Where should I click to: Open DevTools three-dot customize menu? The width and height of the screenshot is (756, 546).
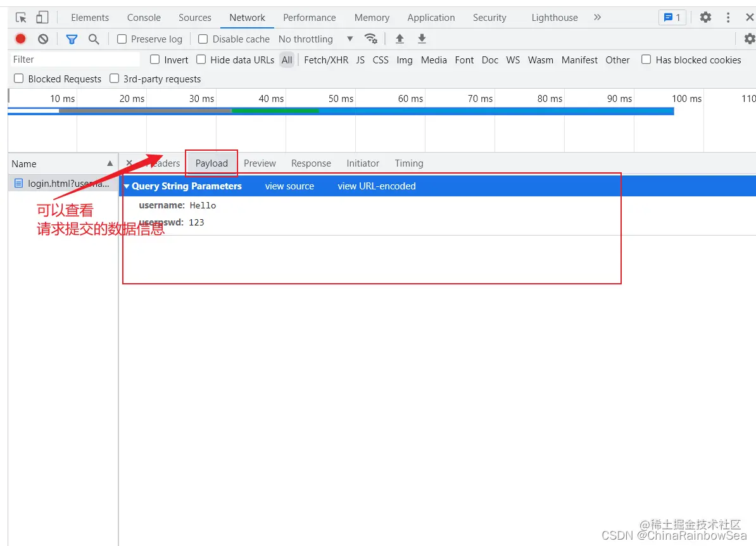(x=728, y=17)
